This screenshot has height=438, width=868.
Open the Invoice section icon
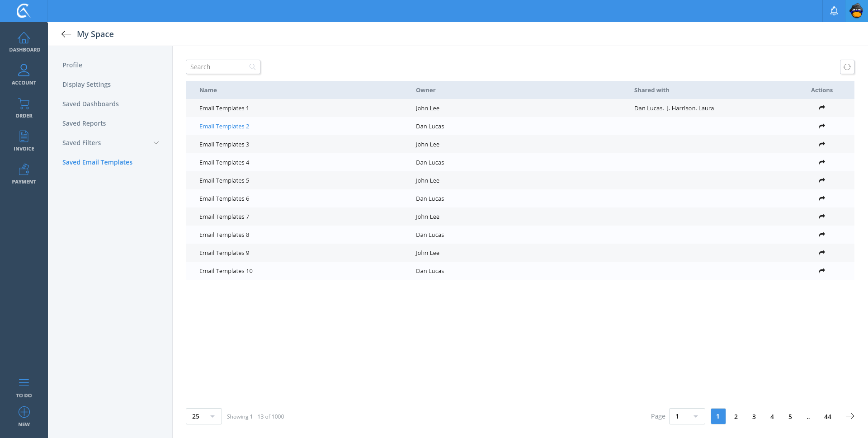pyautogui.click(x=24, y=137)
